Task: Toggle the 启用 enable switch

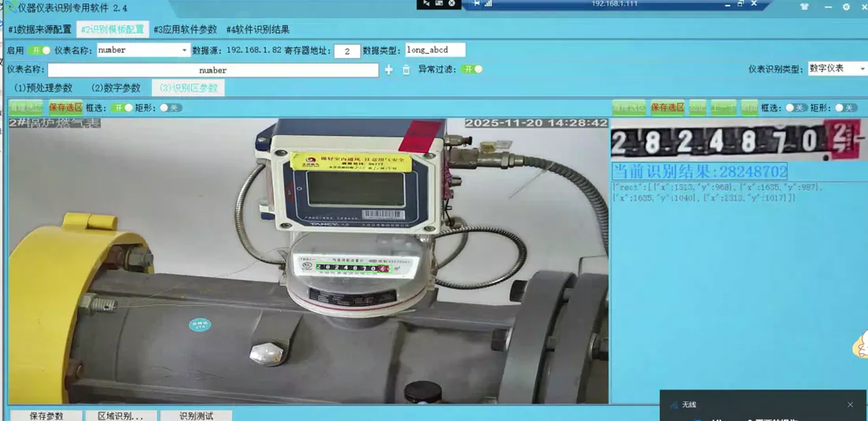Action: pos(39,51)
